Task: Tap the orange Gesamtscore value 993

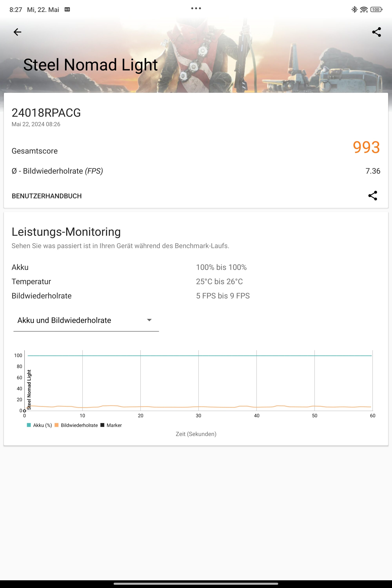Action: (366, 147)
